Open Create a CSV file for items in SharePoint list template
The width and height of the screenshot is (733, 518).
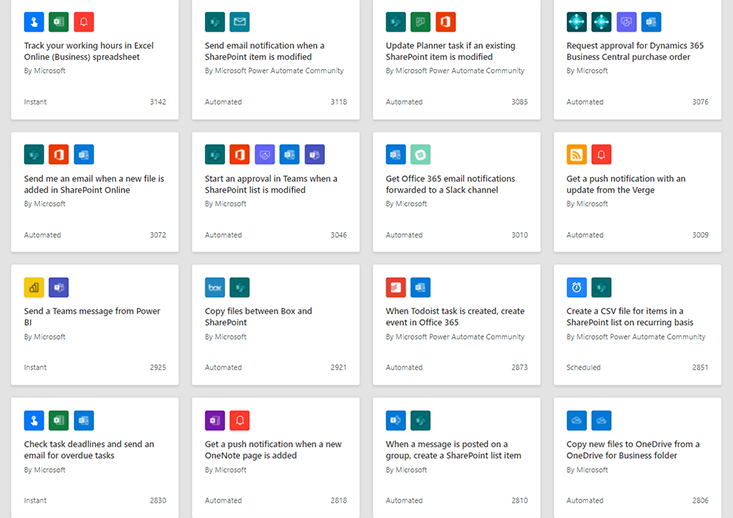630,317
